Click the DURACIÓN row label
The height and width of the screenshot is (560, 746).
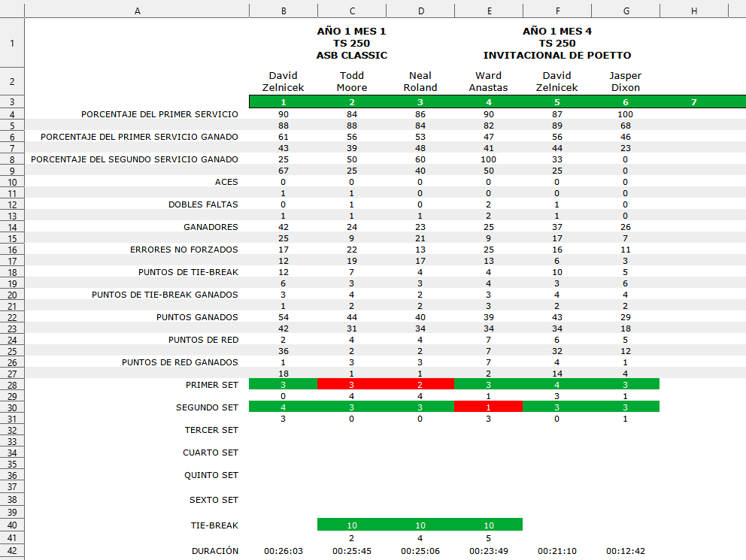[215, 551]
